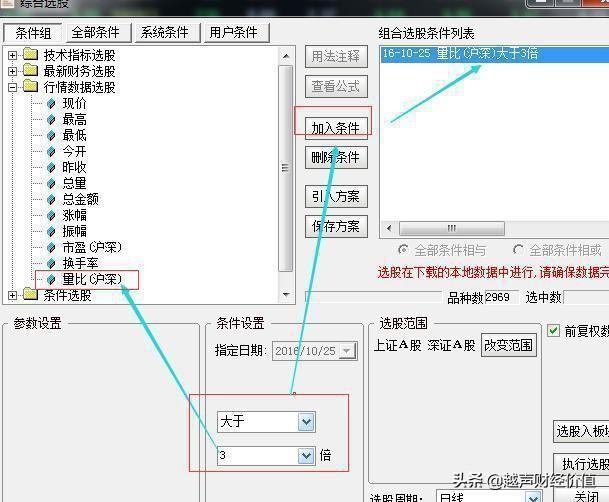Click the condition tree vertical scrollbar thumb
The width and height of the screenshot is (609, 502).
coord(286,168)
